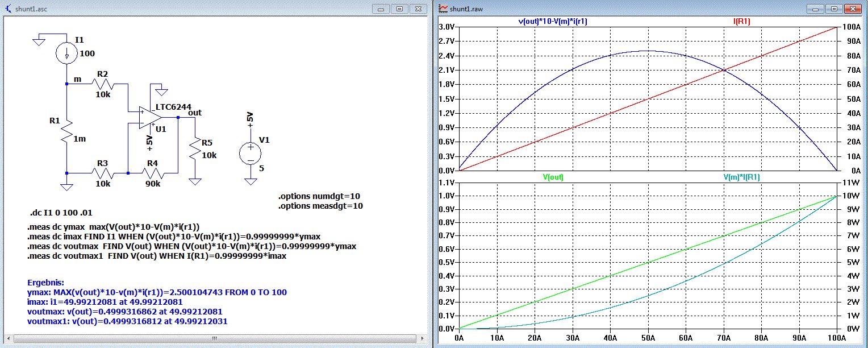Click the V1 voltage source symbol
The image size is (868, 348).
[x=250, y=153]
